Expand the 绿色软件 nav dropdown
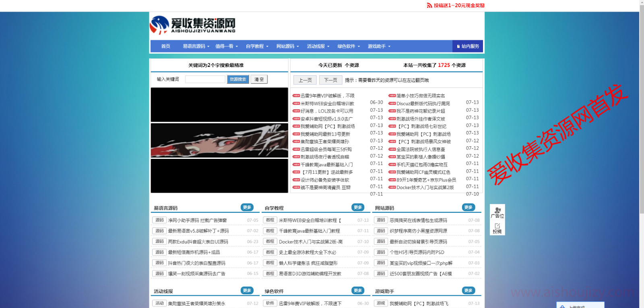Image resolution: width=644 pixels, height=308 pixels. (349, 46)
